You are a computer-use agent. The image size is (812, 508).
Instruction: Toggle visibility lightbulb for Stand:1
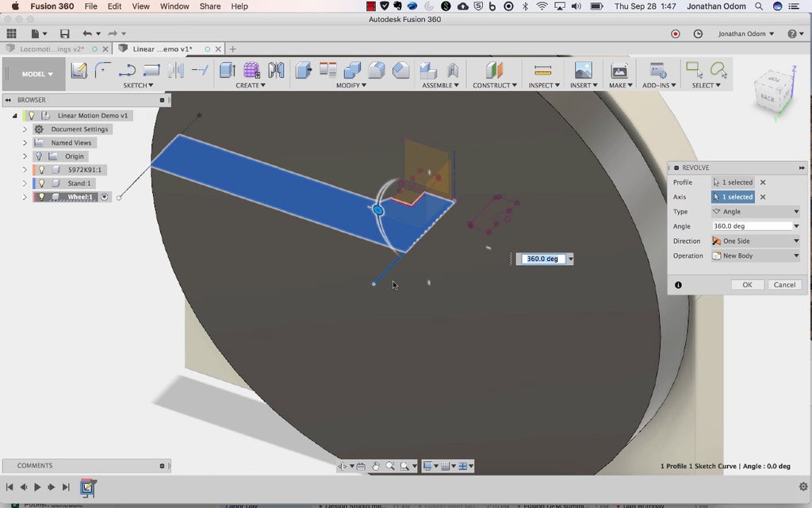click(41, 183)
